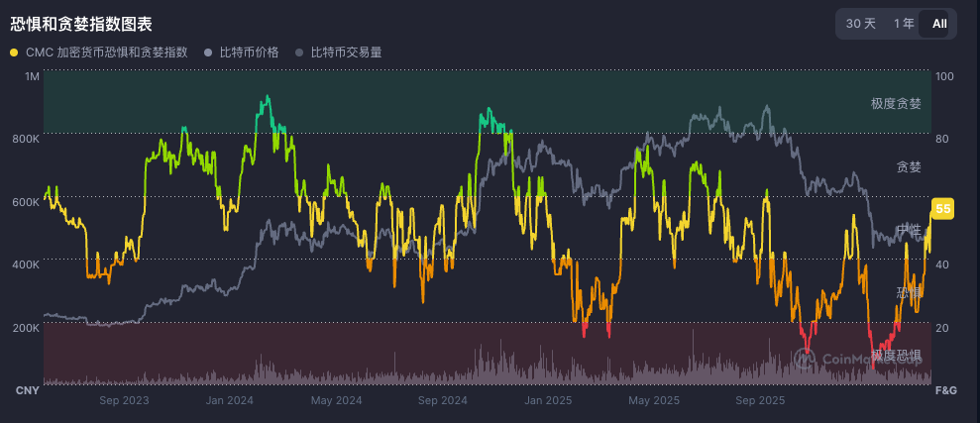The image size is (980, 423).
Task: Select the 极度贪婪 zone label
Action: click(896, 103)
